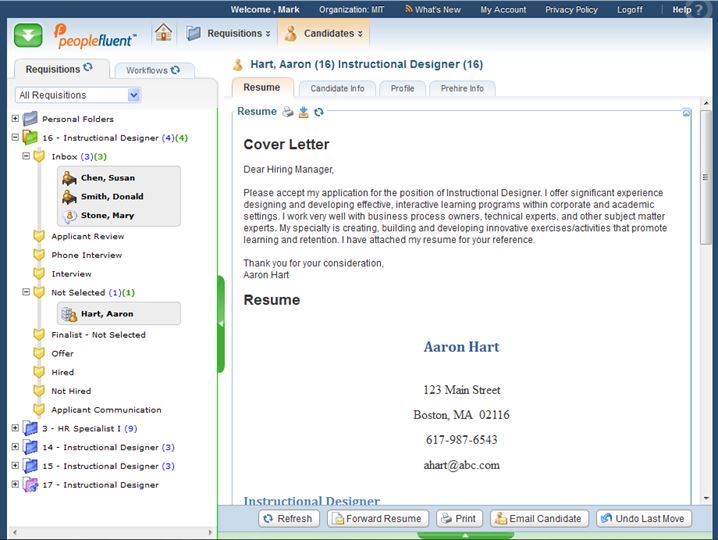Screen dimensions: 718x540
Task: Collapse the Inbox folder node
Action: 26,157
